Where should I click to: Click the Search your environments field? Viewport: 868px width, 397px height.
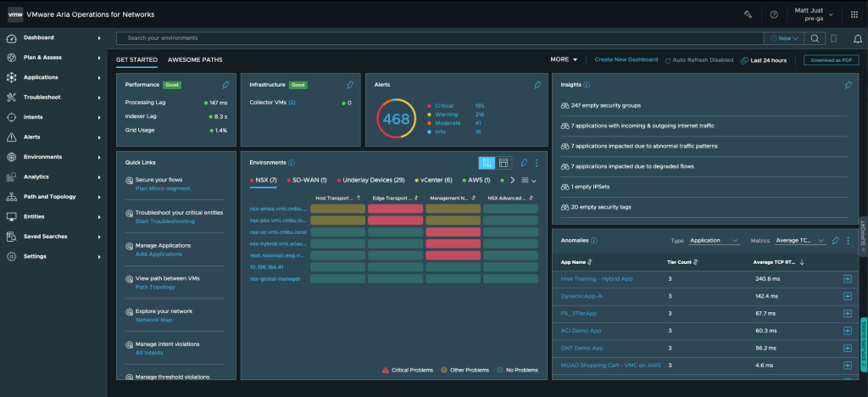[441, 38]
